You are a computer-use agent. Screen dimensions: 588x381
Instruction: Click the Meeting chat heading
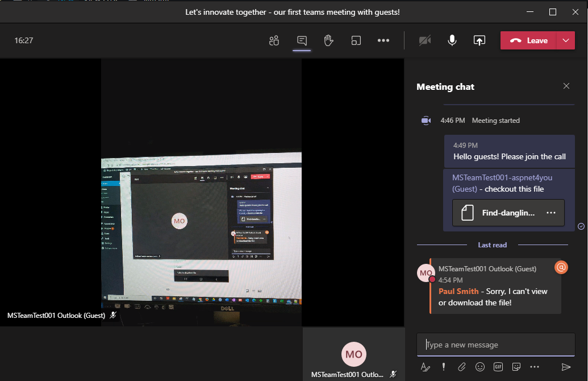coord(445,86)
